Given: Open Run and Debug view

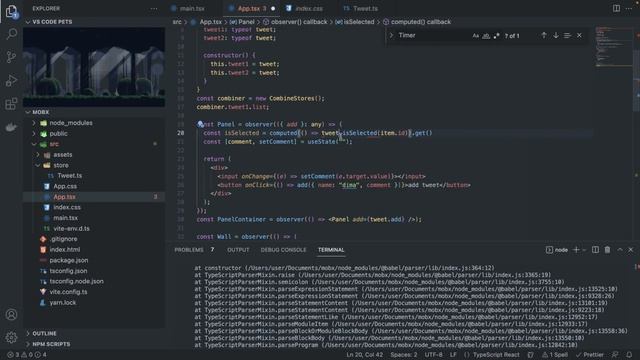Looking at the screenshot, I should pyautogui.click(x=11, y=80).
